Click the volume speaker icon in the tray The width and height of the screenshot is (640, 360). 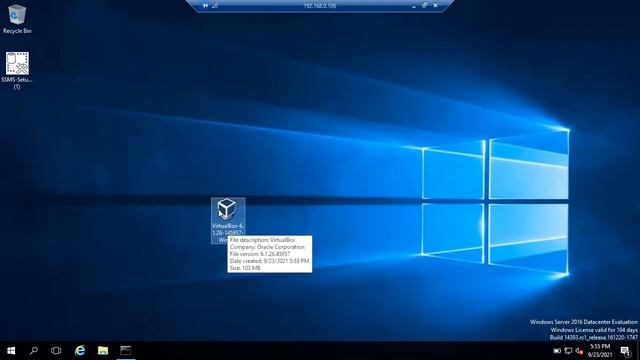tap(579, 351)
